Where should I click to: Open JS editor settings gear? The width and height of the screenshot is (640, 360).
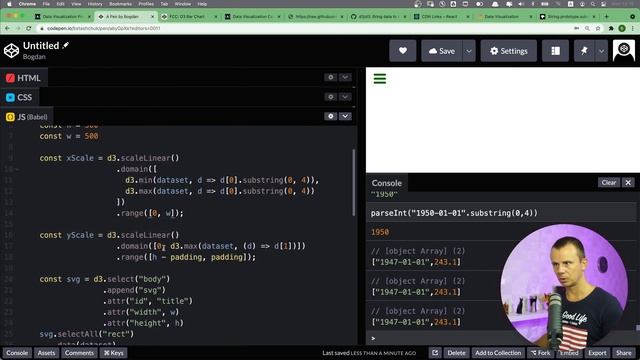331,116
